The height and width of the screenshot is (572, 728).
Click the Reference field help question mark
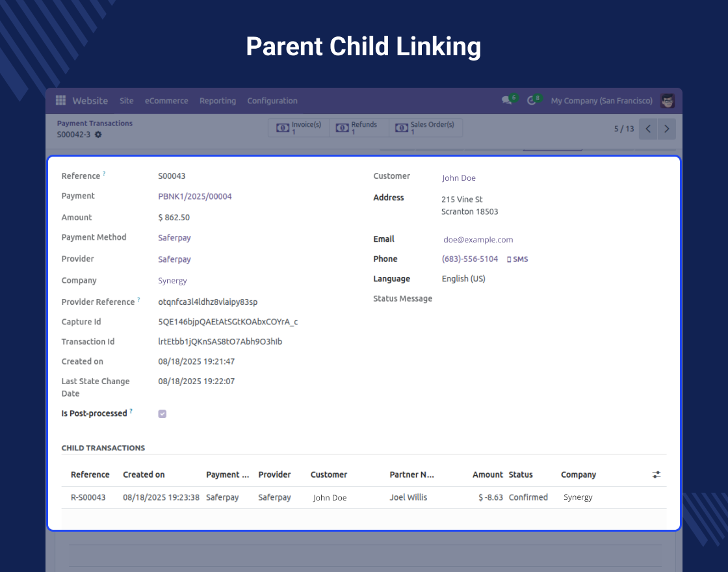point(104,174)
